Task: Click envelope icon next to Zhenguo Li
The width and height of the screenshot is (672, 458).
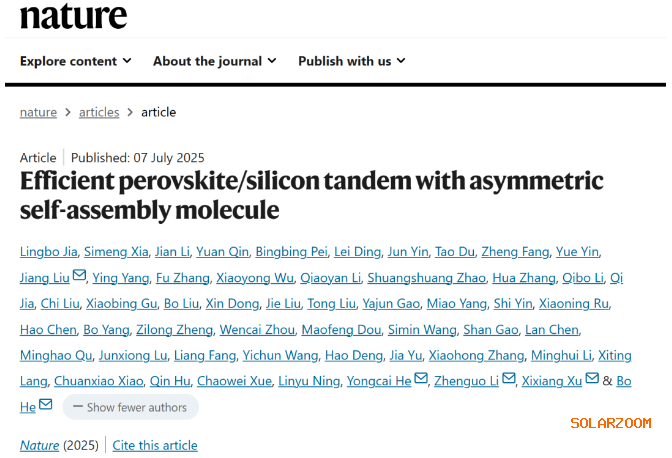Action: [x=509, y=379]
